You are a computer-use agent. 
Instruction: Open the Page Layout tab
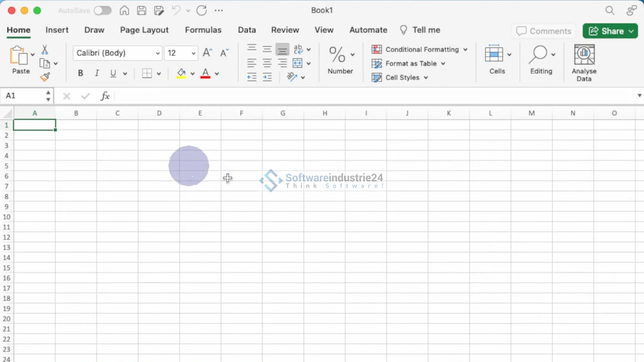point(144,30)
